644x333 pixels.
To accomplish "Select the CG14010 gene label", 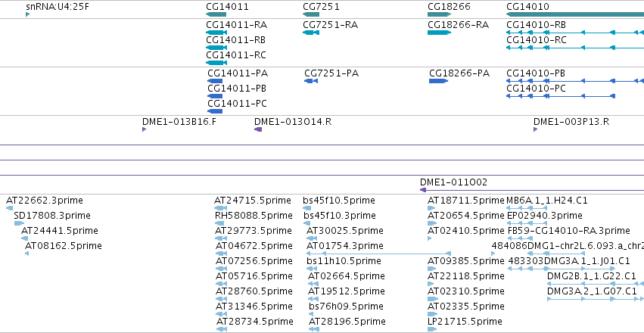I will (527, 7).
